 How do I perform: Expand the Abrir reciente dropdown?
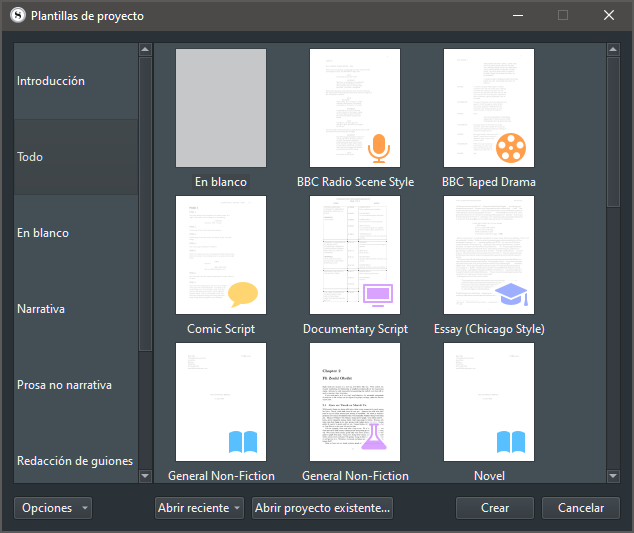click(199, 508)
